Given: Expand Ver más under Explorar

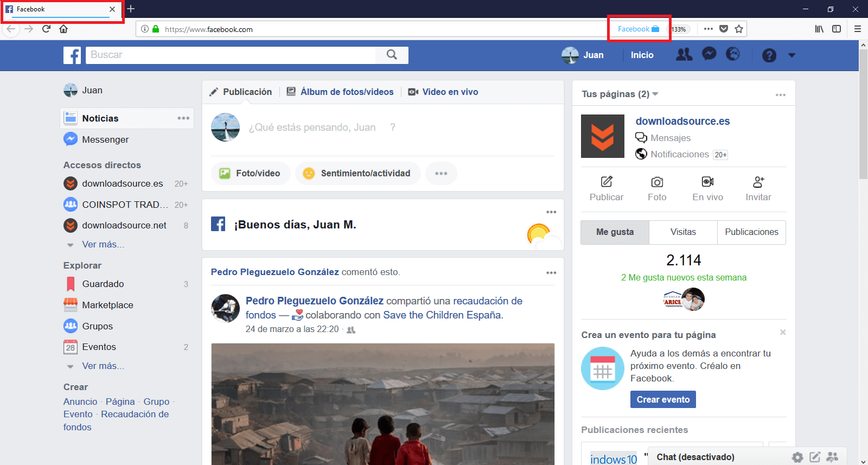Looking at the screenshot, I should pos(103,366).
